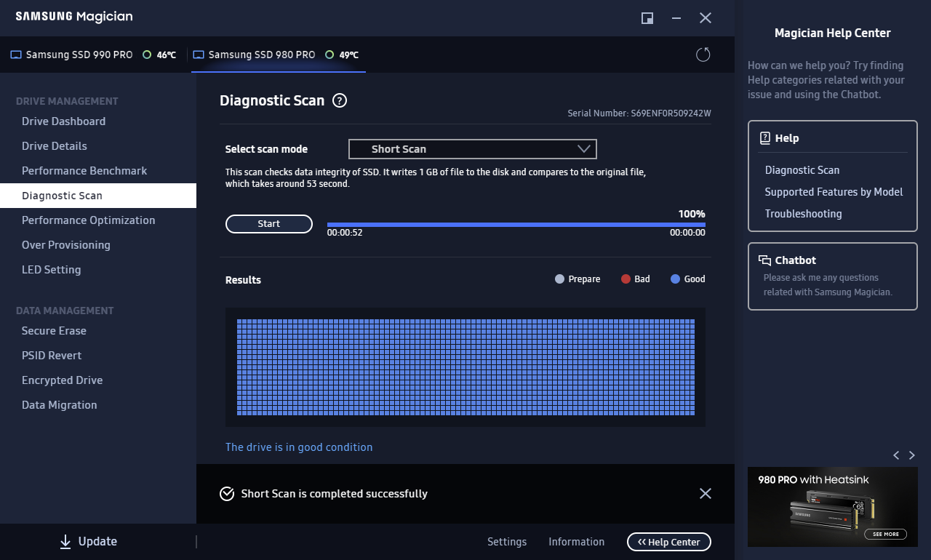931x560 pixels.
Task: Click the 990 PRO temperature status circle
Action: 147,55
